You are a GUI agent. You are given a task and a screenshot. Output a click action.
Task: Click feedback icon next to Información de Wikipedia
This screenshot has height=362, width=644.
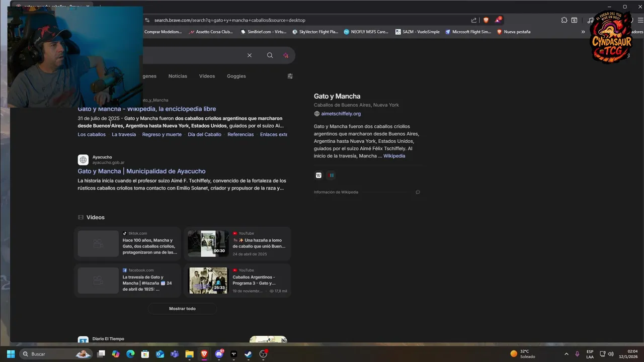coord(418,192)
